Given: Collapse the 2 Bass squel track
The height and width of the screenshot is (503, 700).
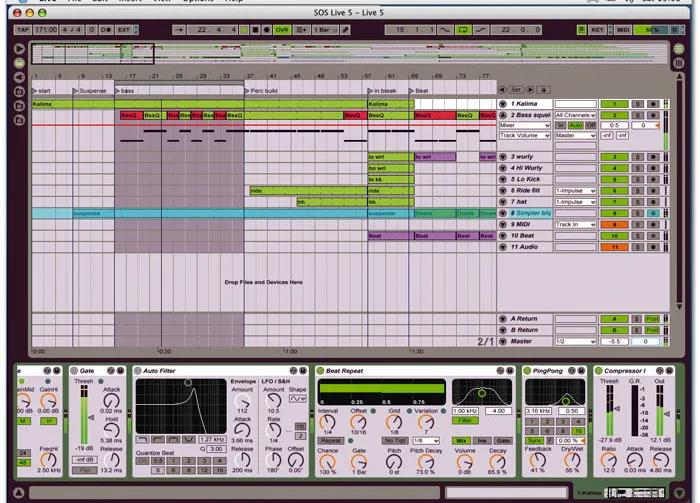Looking at the screenshot, I should tap(503, 115).
